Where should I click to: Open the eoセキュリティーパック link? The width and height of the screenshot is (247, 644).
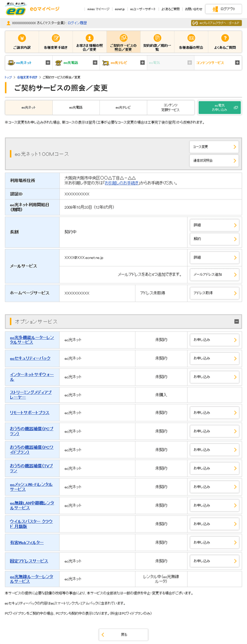tap(30, 358)
